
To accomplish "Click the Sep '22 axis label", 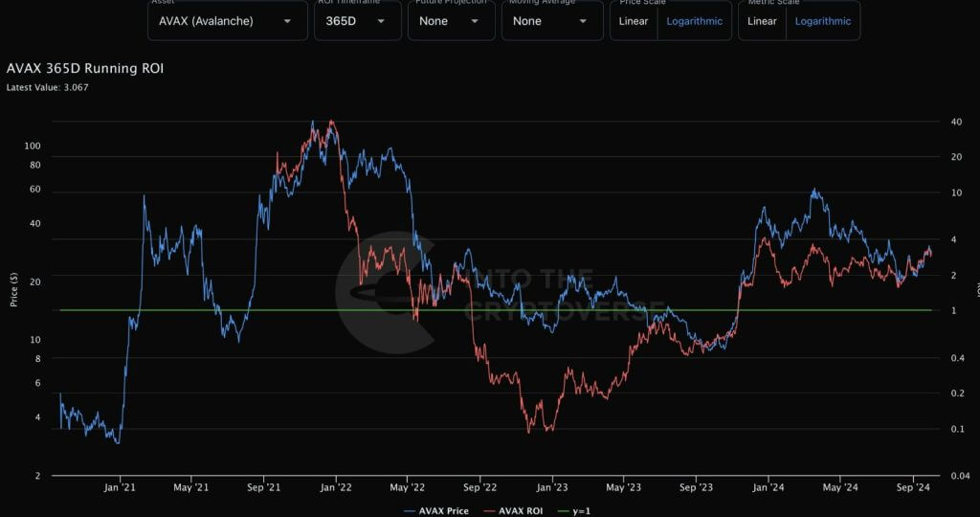I will tap(480, 487).
